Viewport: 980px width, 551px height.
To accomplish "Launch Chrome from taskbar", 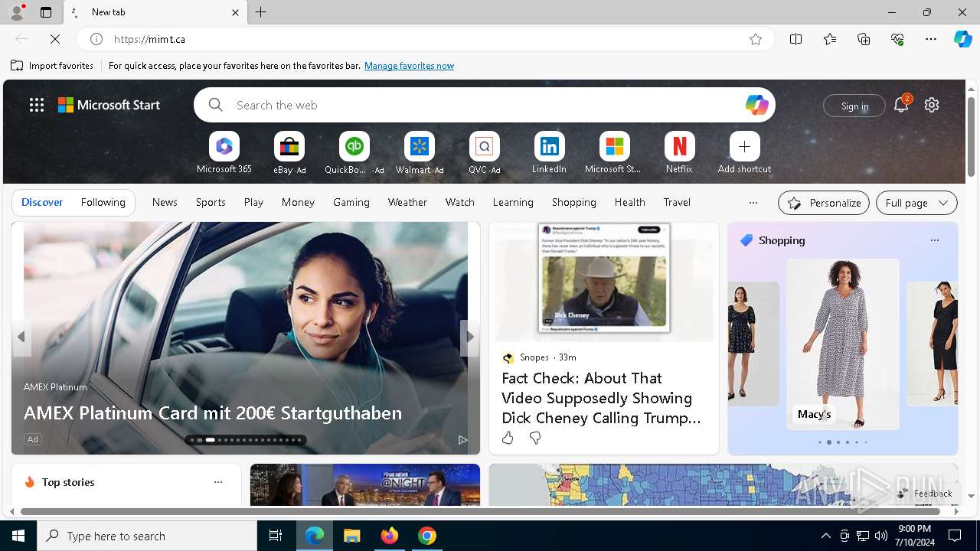I will [x=427, y=536].
